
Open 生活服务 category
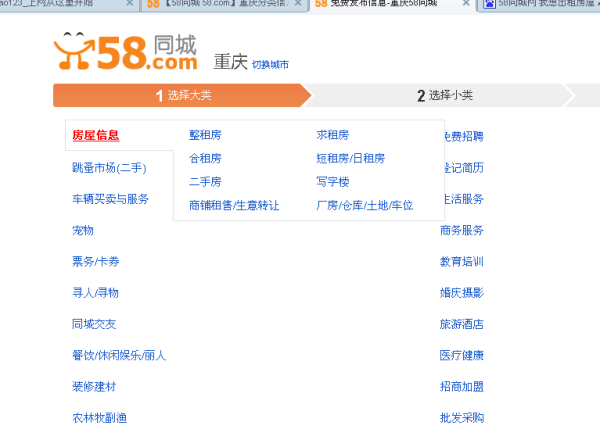464,199
